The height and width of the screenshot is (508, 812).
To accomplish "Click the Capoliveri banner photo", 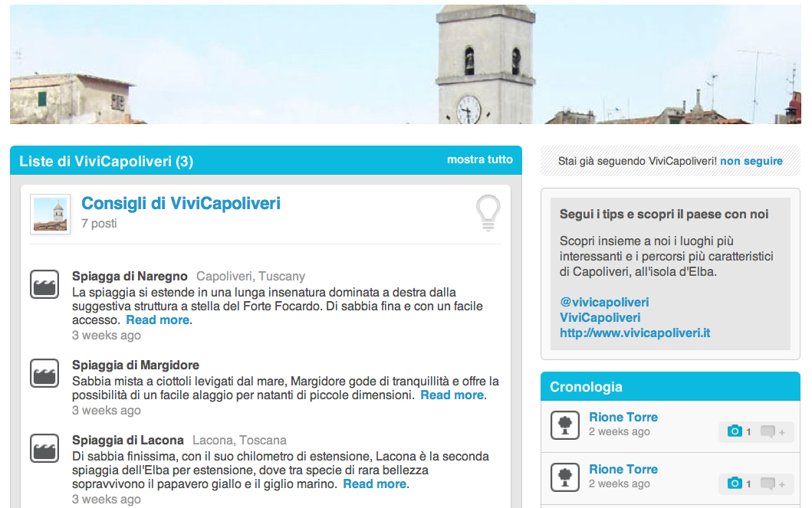I will 406,64.
